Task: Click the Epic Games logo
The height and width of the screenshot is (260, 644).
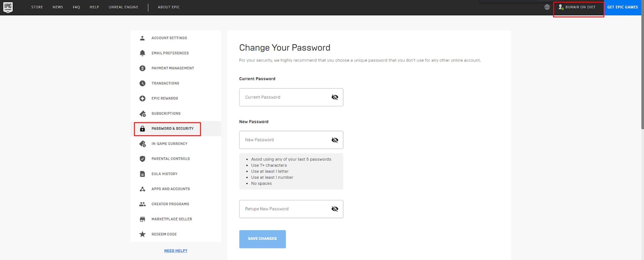Action: tap(8, 7)
